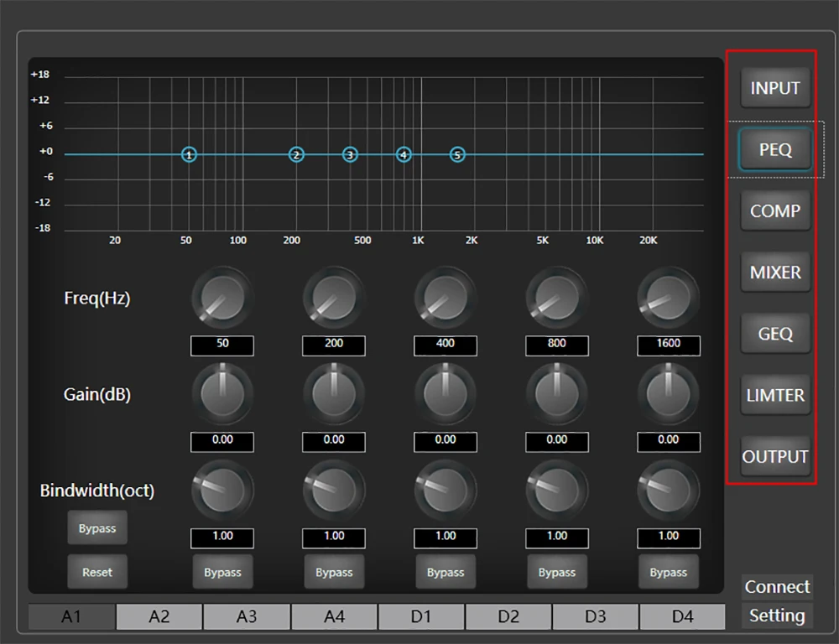
Task: Switch to channel tab D1
Action: 421,616
